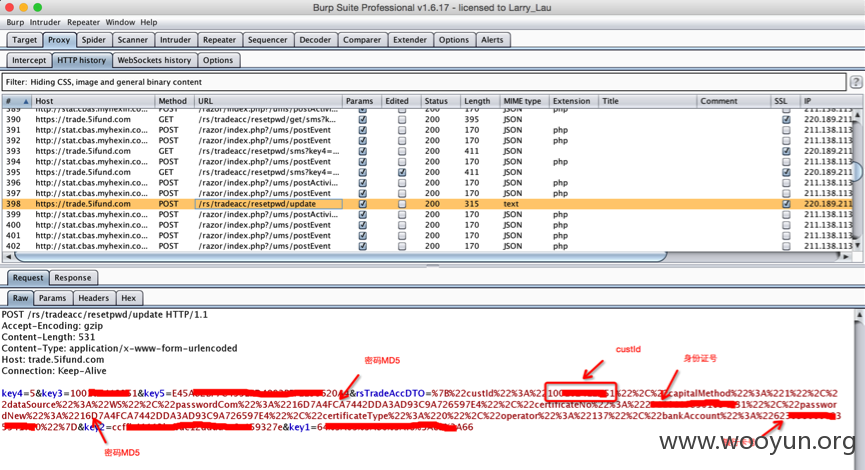Click the vertical scrollbar of history table
Viewport: 865px width, 470px height.
coord(857,171)
